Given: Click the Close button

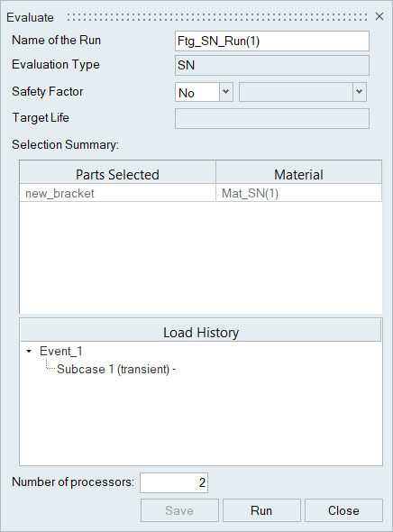Looking at the screenshot, I should (x=343, y=510).
